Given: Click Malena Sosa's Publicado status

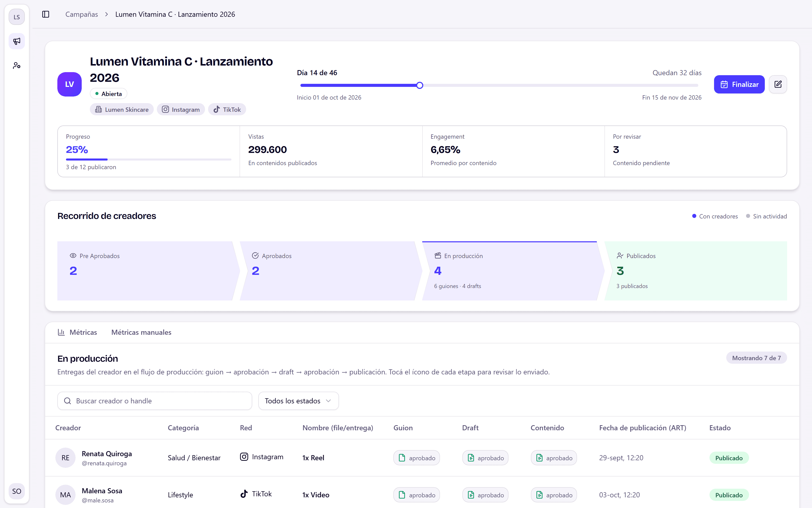Looking at the screenshot, I should pos(729,495).
